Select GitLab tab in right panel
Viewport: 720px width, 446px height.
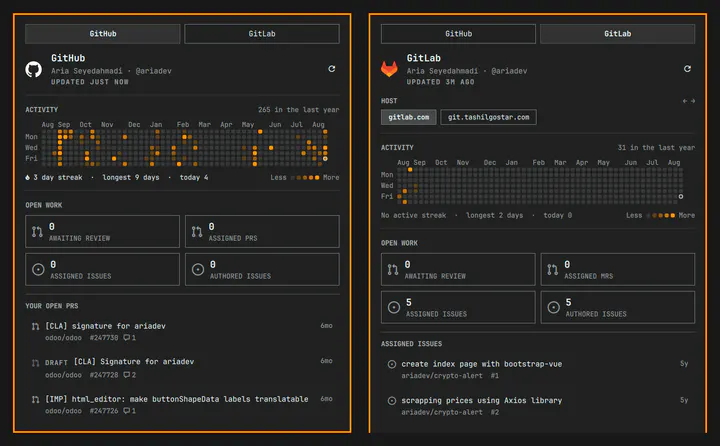618,34
